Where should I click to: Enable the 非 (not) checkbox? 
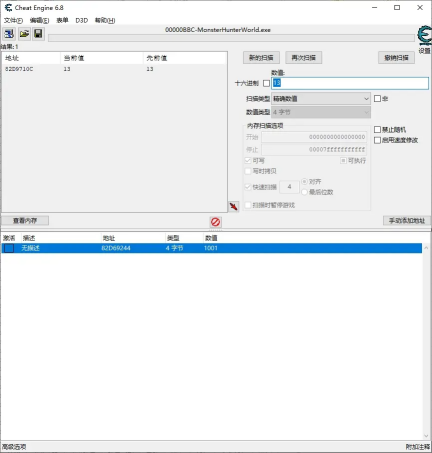coord(377,99)
